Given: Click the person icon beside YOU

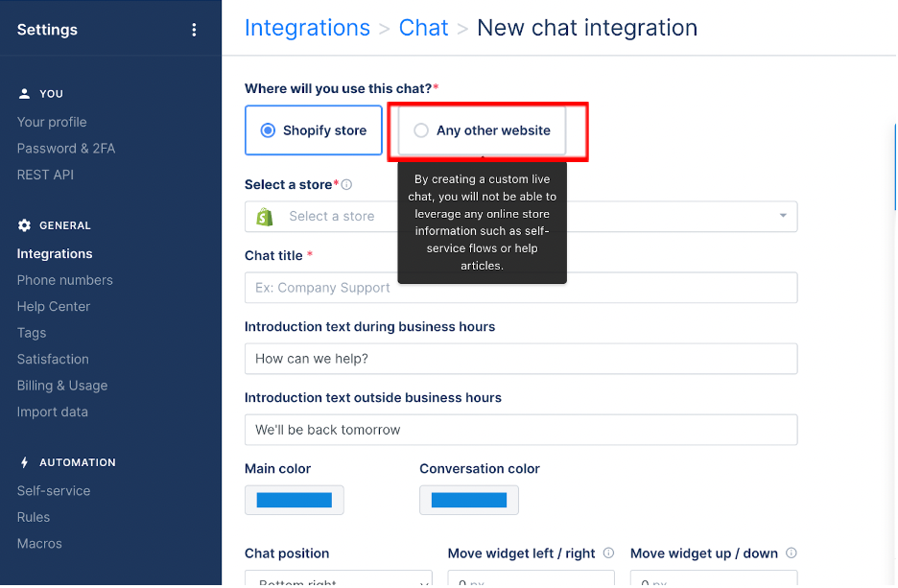Looking at the screenshot, I should [x=24, y=94].
